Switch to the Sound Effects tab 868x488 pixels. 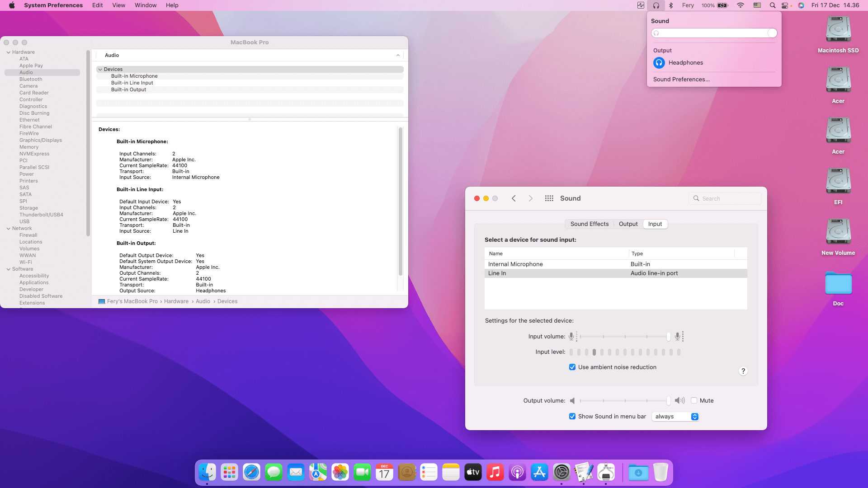589,224
